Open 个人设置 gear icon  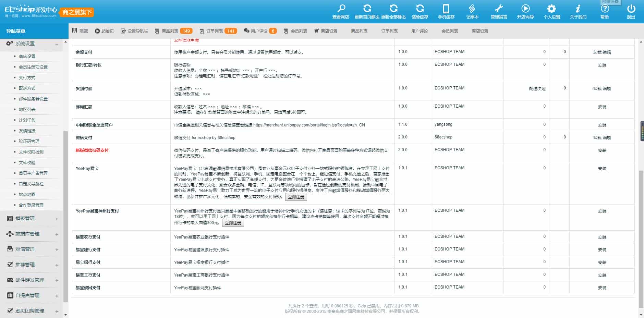[551, 9]
